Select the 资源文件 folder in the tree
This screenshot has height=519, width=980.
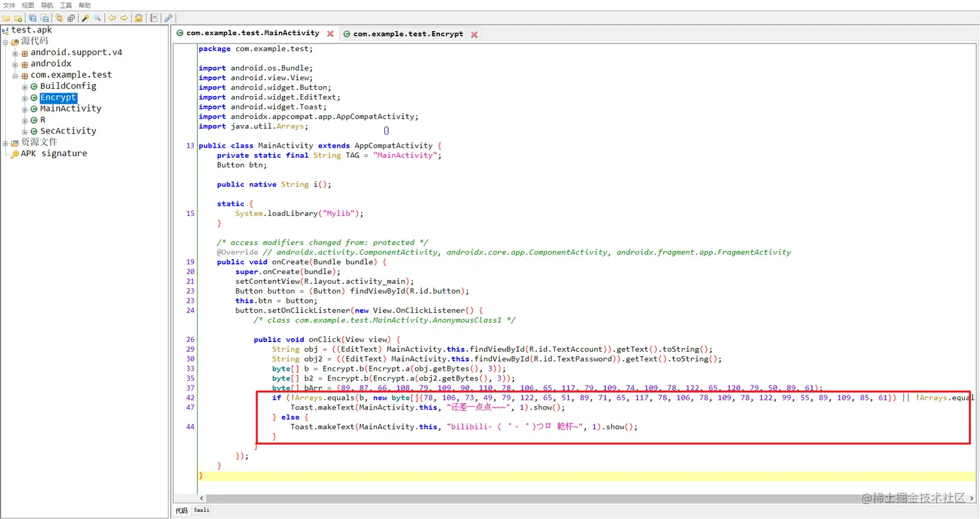(x=39, y=142)
